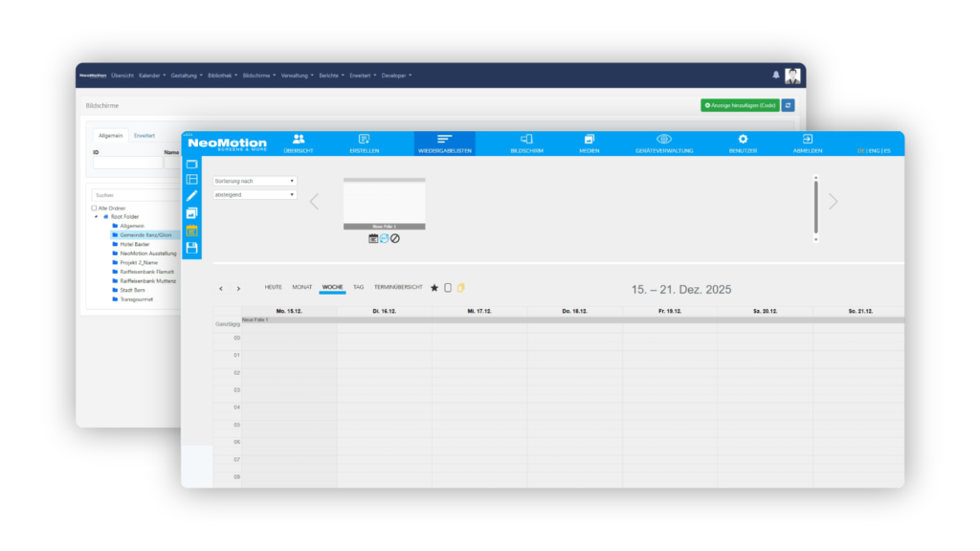Click HEUTE to jump to today
Screen dimensions: 980x551
coord(273,287)
